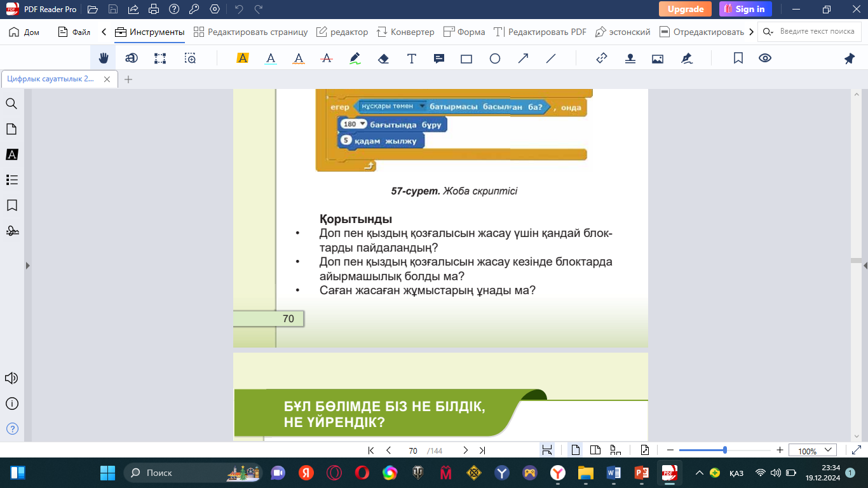This screenshot has width=868, height=488.
Task: Choose the highlight text tool
Action: point(242,58)
